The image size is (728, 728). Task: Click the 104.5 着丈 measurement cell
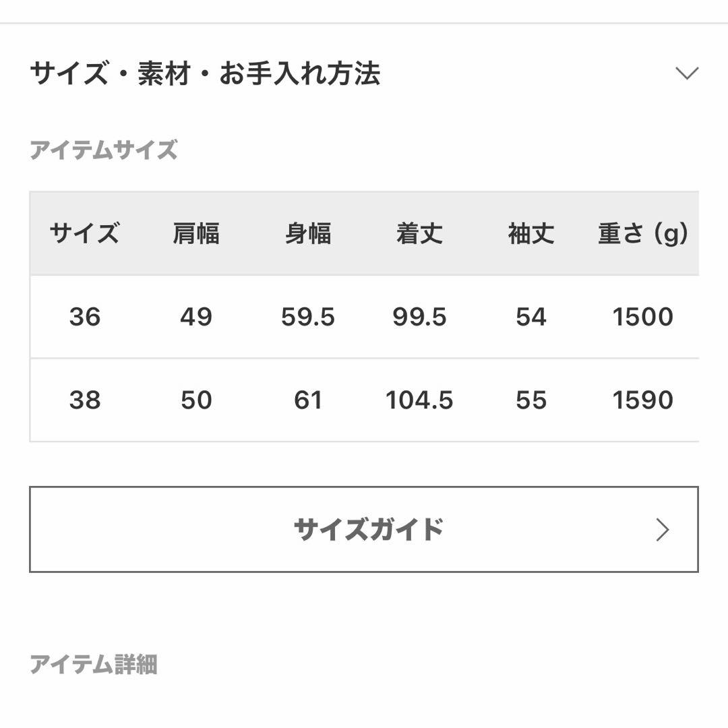pyautogui.click(x=418, y=400)
